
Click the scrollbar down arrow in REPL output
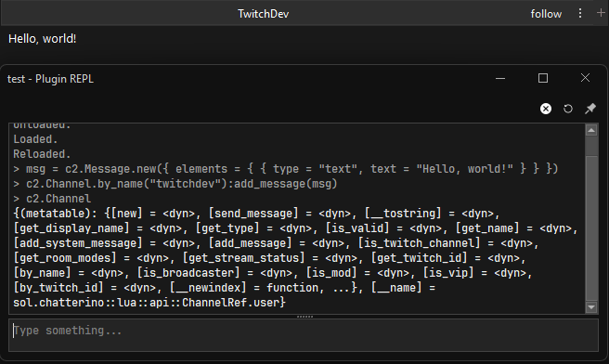pos(591,307)
